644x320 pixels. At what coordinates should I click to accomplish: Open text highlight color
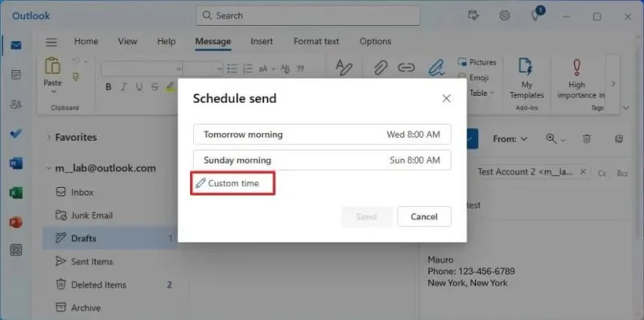coord(170,87)
